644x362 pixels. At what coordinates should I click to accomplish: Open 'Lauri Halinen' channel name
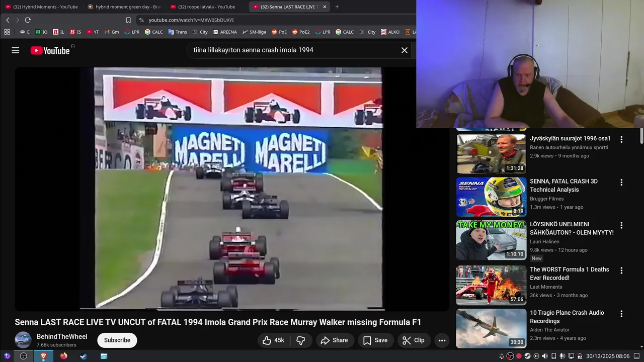pos(544,241)
